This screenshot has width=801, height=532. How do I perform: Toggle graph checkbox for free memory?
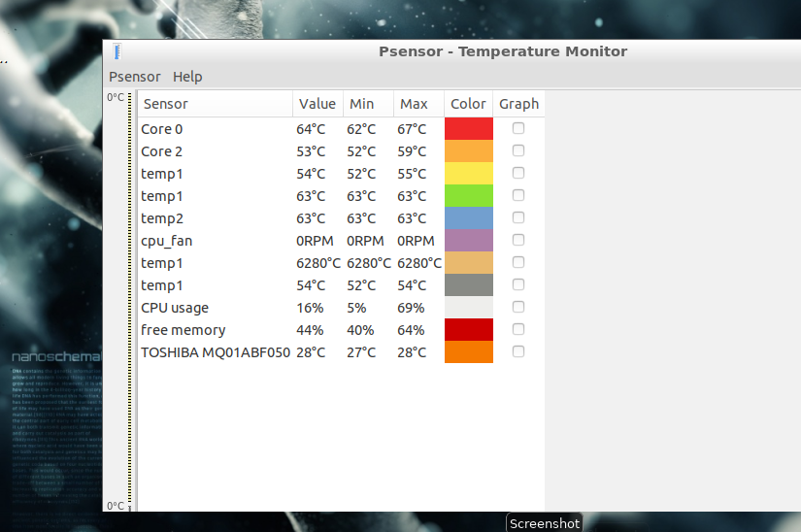click(518, 329)
